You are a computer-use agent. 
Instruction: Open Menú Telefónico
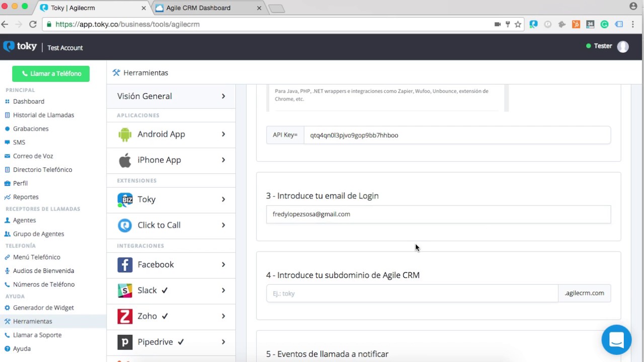[x=36, y=257]
